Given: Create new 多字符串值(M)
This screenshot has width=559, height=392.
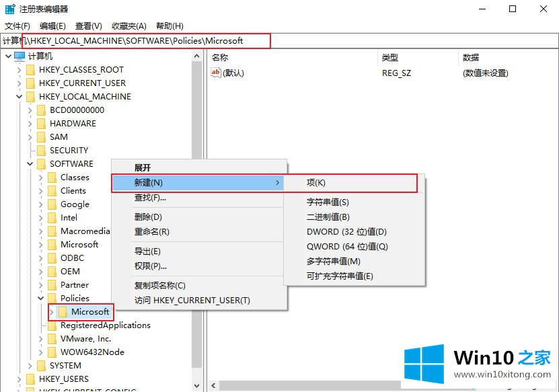Looking at the screenshot, I should point(354,261).
